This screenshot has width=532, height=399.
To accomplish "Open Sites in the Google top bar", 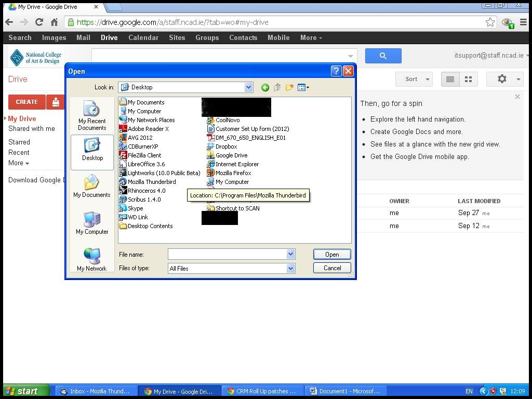I will (x=177, y=37).
